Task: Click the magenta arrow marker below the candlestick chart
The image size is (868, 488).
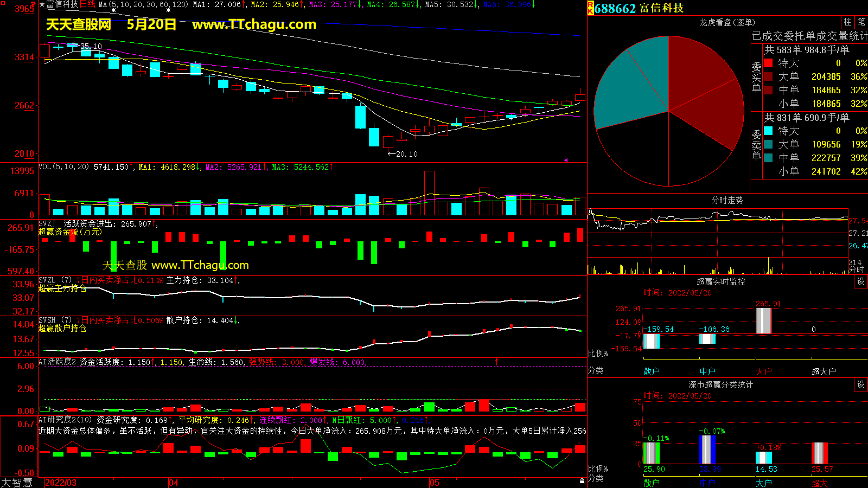Action: click(565, 160)
